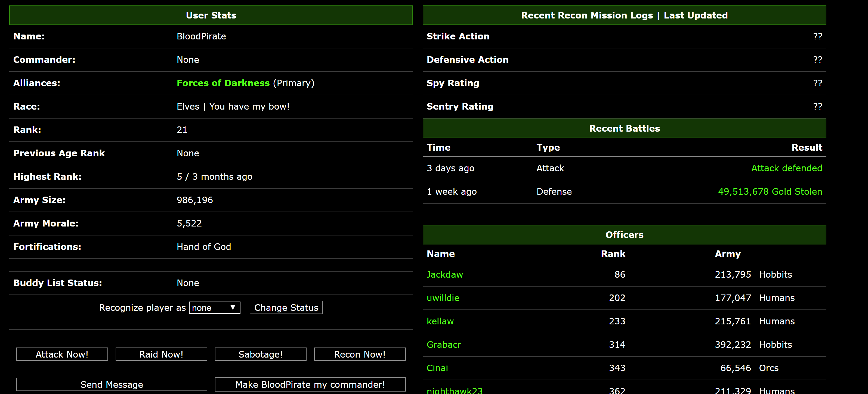
Task: Click '49,513,678 Gold Stolen' battle result
Action: 770,192
